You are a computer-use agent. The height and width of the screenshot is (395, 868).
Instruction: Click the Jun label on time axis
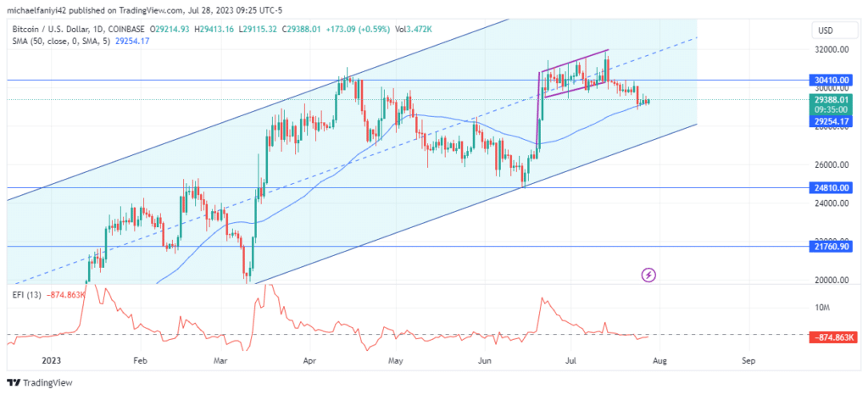click(x=485, y=361)
